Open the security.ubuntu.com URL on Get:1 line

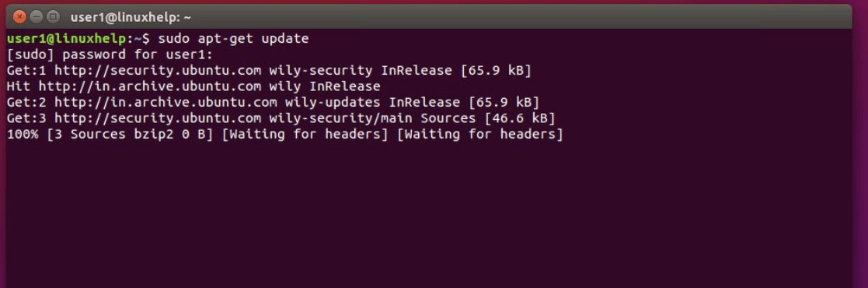[158, 71]
